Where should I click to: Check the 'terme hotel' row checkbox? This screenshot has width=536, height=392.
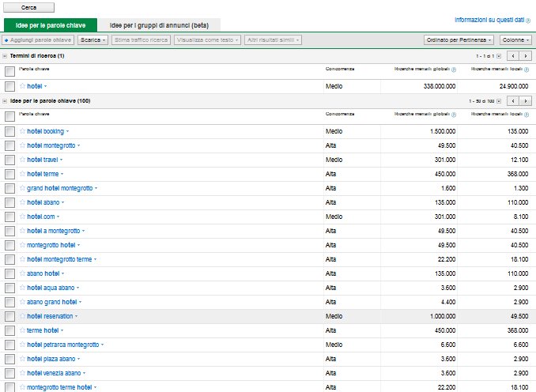10,331
